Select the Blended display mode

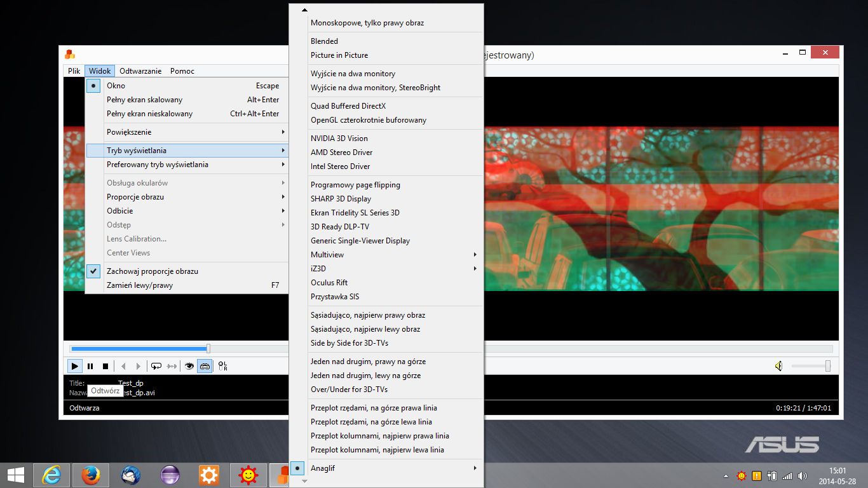click(386, 41)
